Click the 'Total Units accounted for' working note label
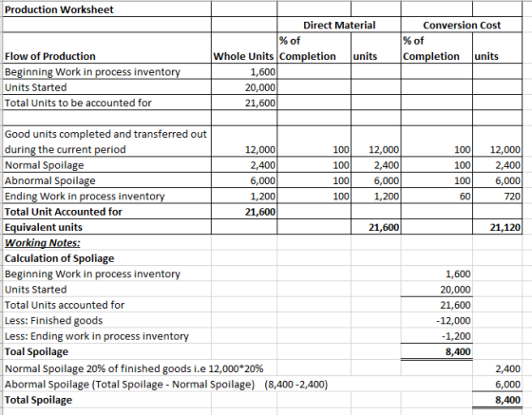 tap(65, 305)
